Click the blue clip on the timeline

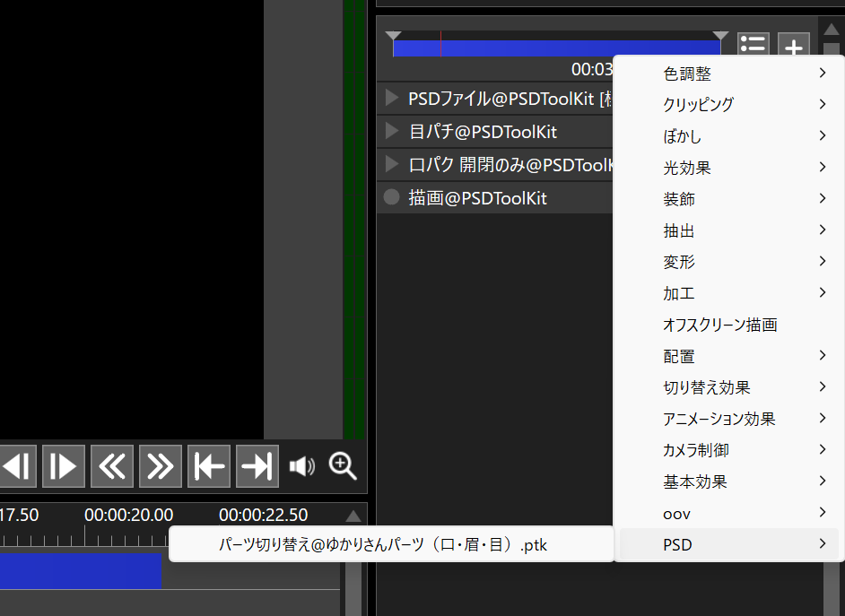tap(79, 571)
